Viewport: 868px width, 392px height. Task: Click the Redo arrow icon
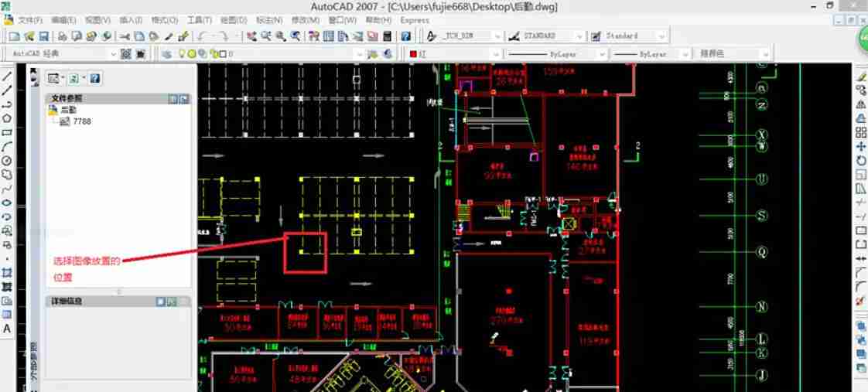pyautogui.click(x=223, y=36)
